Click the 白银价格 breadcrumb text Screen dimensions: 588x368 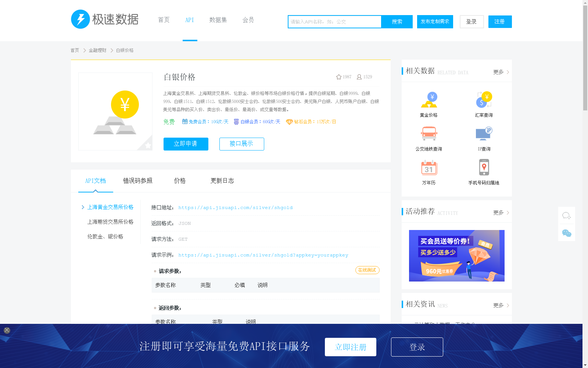click(125, 50)
